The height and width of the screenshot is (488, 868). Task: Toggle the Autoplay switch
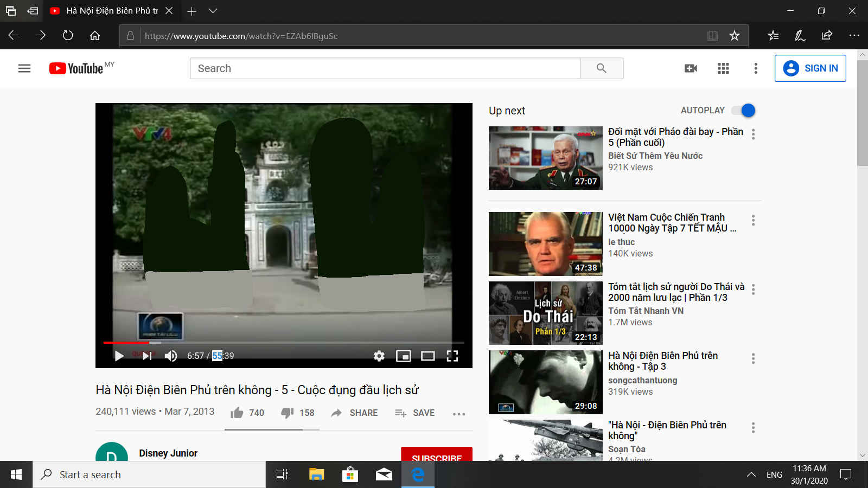[x=743, y=111]
